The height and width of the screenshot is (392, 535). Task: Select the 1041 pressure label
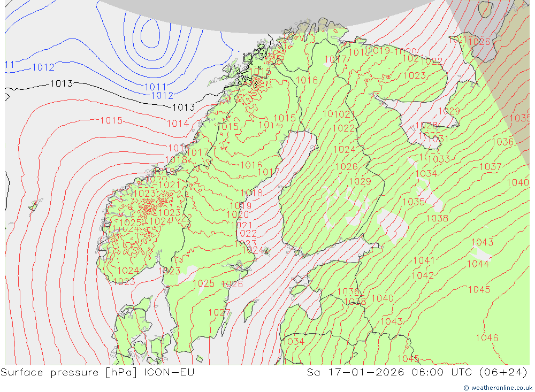424,260
